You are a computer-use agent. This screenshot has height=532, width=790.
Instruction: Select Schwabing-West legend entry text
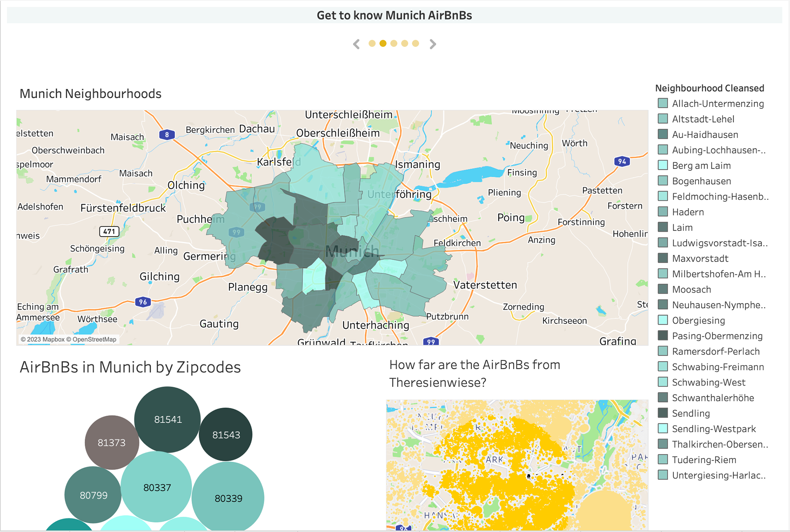[x=709, y=382]
